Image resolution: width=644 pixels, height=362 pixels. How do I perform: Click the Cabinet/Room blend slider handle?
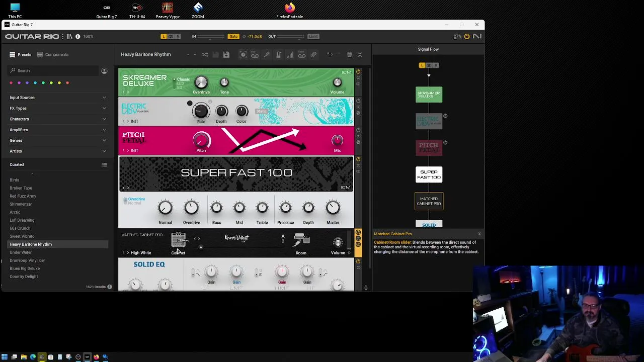[201, 247]
